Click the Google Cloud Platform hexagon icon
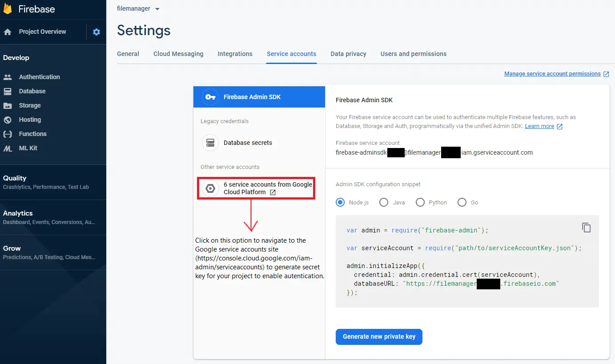The image size is (615, 364). pos(210,188)
